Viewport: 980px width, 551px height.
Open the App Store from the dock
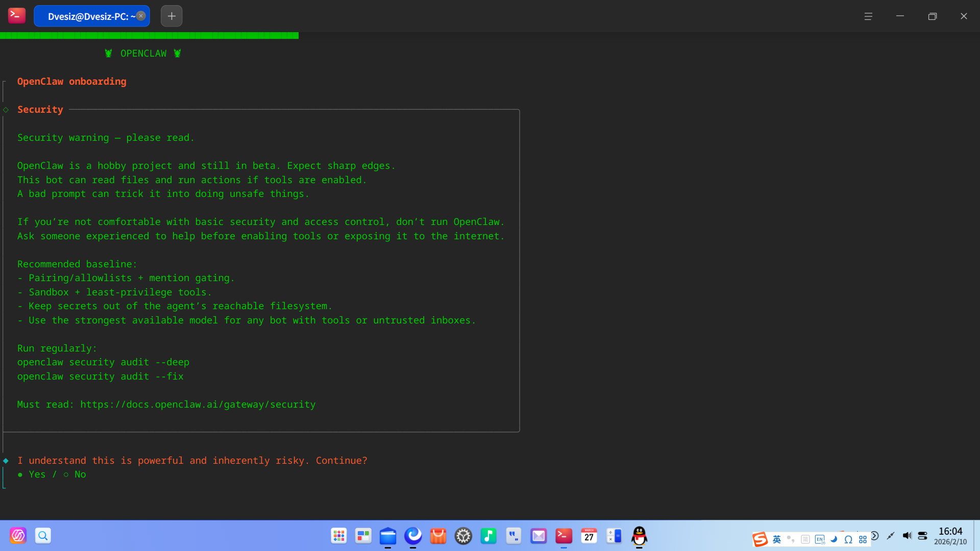point(438,536)
